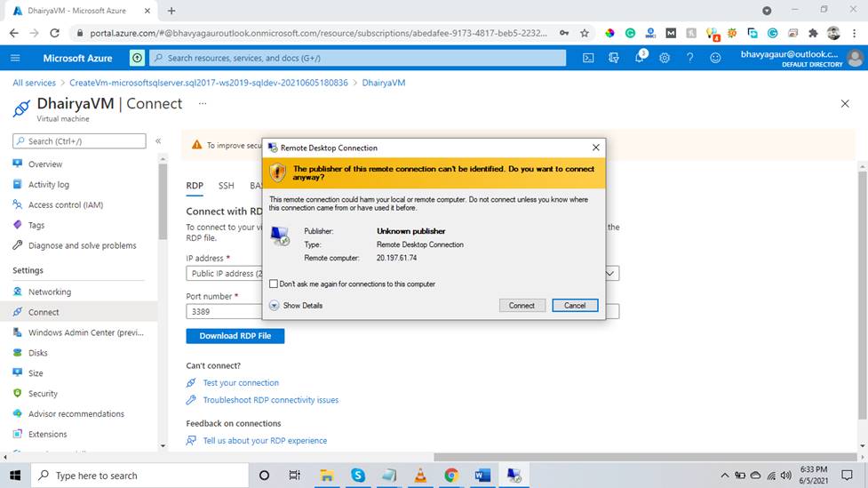Open a new browser tab
This screenshot has height=488, width=868.
pyautogui.click(x=171, y=11)
